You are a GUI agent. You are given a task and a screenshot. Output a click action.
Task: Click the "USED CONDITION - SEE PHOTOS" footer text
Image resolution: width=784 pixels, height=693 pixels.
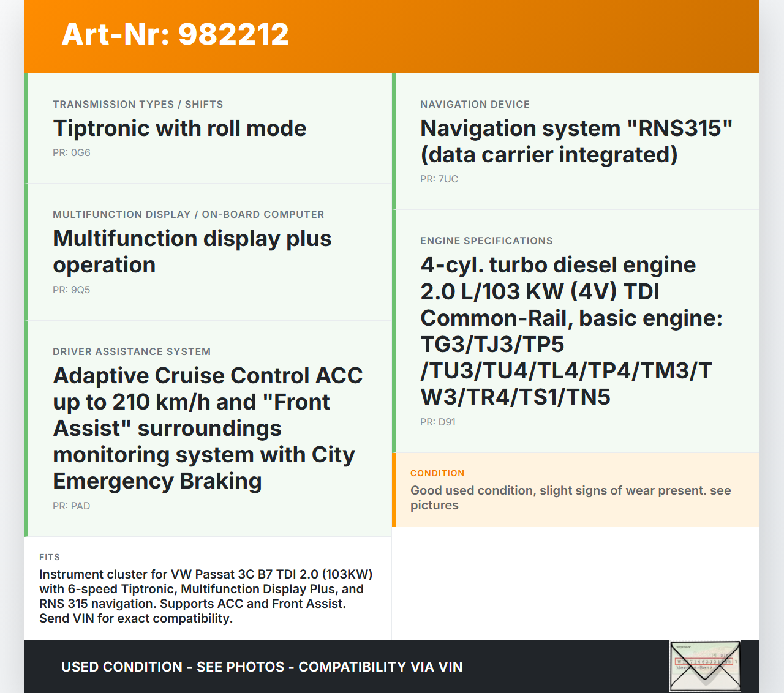pos(262,667)
